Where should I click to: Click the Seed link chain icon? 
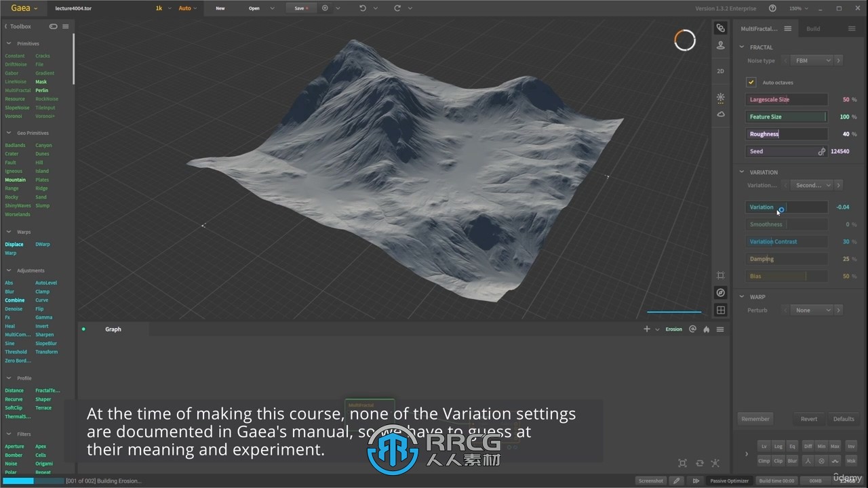click(822, 152)
